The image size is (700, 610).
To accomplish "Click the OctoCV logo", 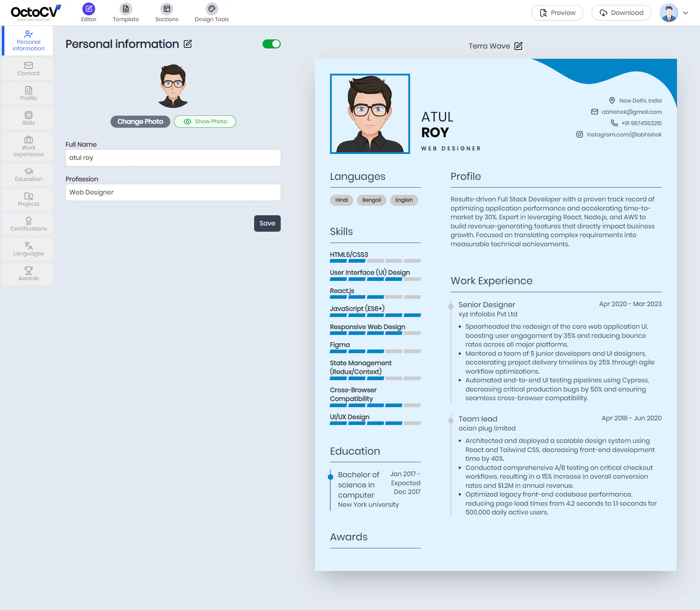I will pyautogui.click(x=35, y=13).
